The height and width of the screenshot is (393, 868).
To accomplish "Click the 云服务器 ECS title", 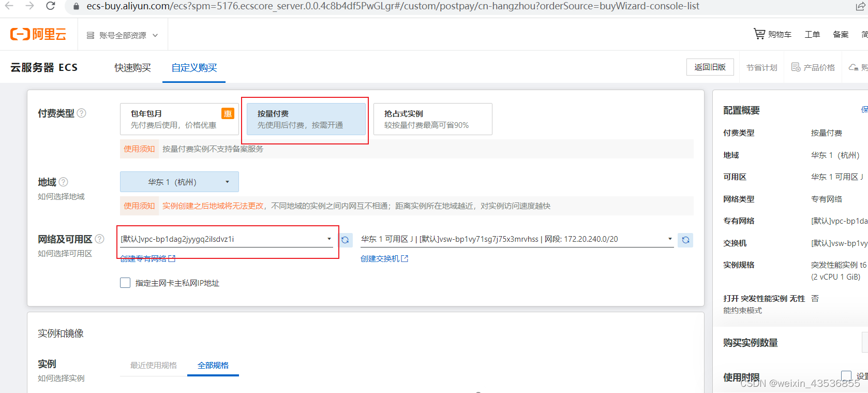I will [44, 67].
